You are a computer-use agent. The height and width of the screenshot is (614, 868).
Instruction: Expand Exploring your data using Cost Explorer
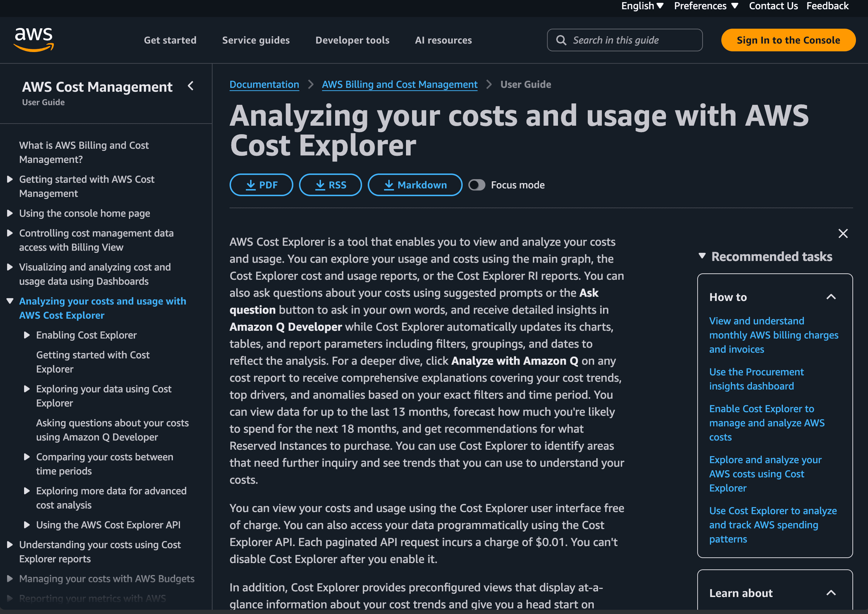27,389
